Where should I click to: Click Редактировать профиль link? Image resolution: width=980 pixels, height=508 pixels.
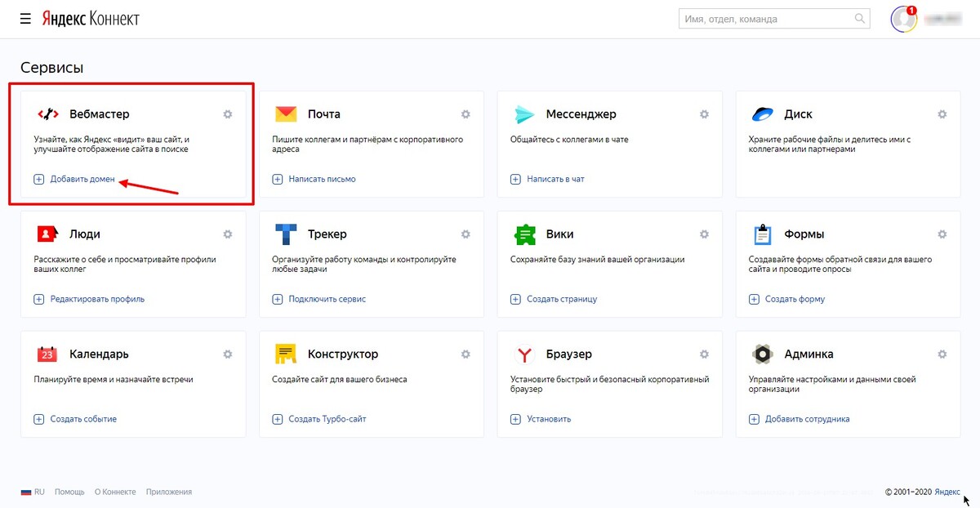97,299
